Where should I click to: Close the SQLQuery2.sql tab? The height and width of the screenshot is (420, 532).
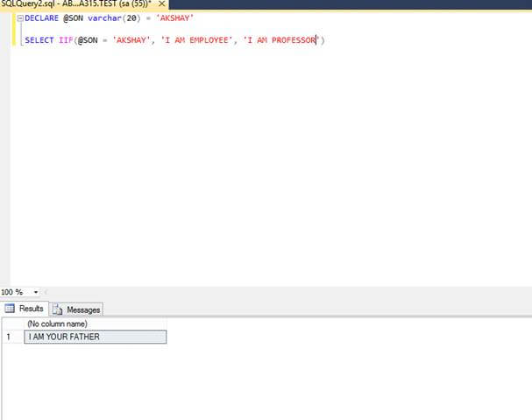tap(162, 4)
